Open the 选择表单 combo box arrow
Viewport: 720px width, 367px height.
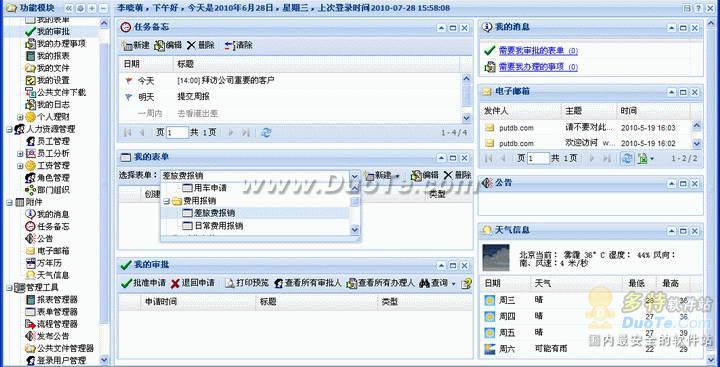click(x=354, y=175)
